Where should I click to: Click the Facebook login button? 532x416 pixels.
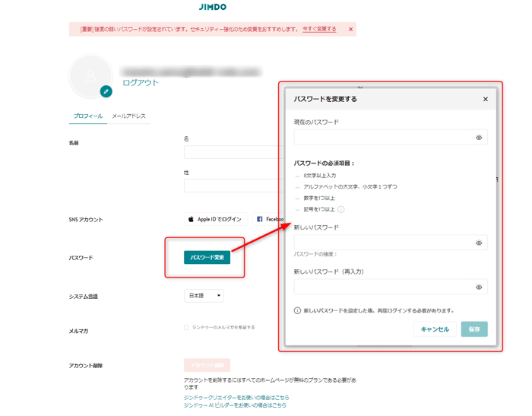268,219
